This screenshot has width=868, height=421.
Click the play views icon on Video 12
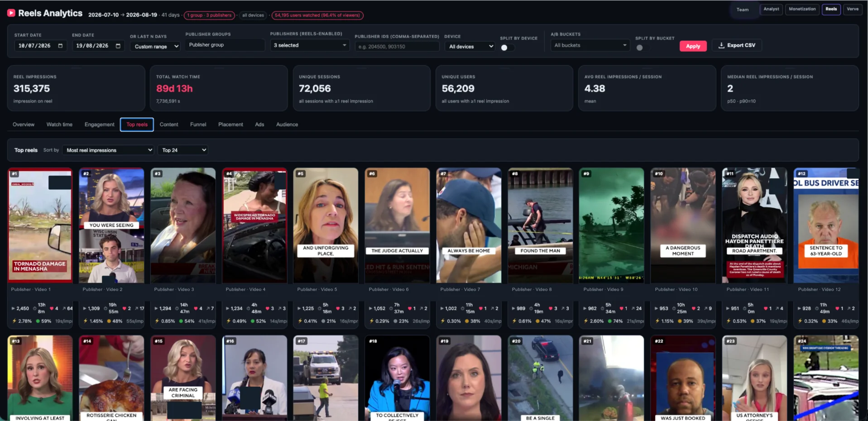coord(799,308)
